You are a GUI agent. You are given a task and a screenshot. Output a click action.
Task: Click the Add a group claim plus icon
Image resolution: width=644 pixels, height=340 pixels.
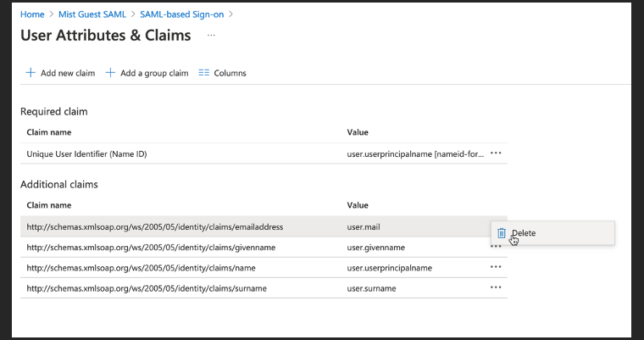point(110,73)
